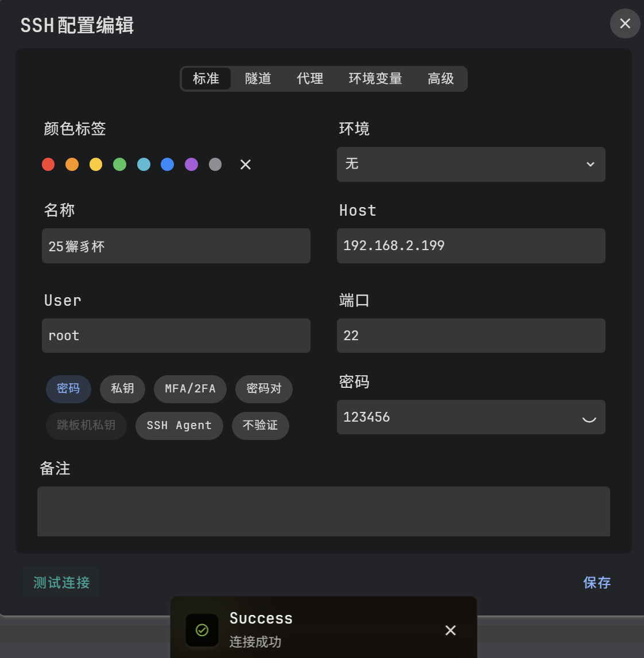Go to the 高级 tab

(440, 79)
